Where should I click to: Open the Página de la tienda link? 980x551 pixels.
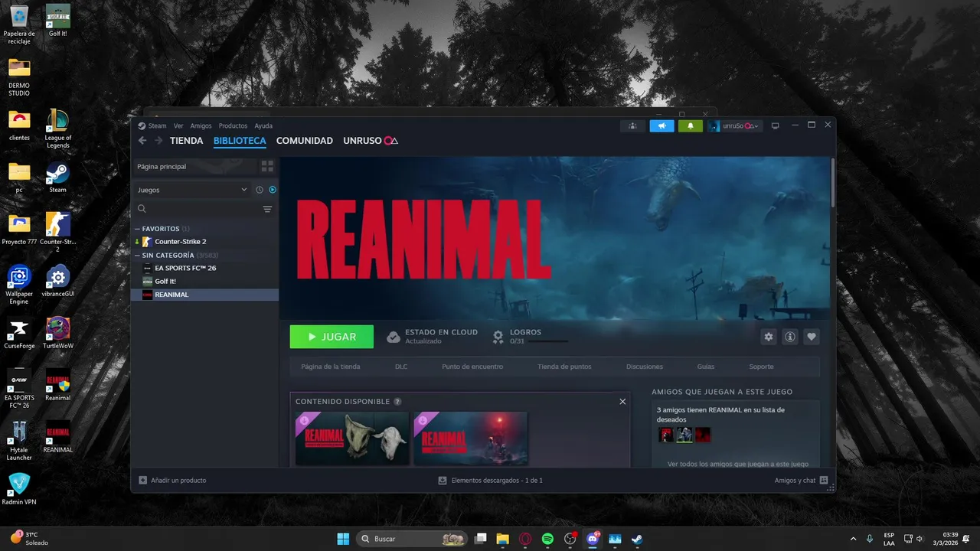(331, 367)
